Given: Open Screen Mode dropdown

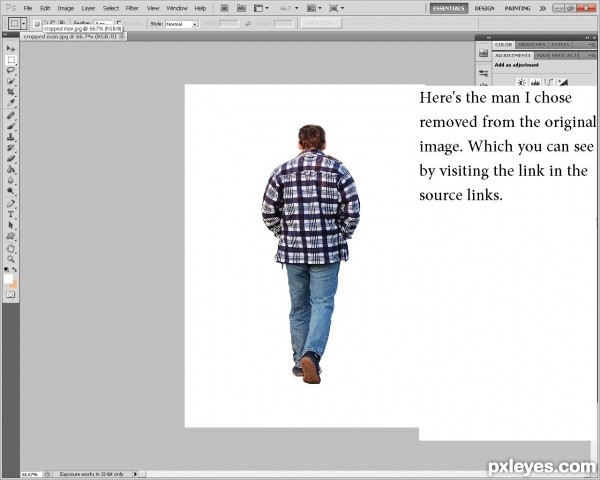Looking at the screenshot, I should (336, 8).
